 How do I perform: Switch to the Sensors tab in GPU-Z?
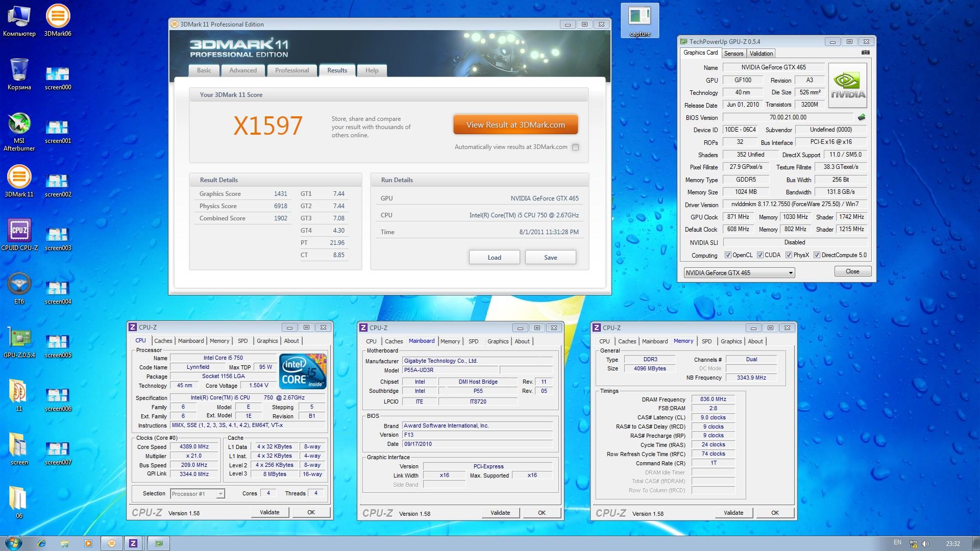pos(733,54)
